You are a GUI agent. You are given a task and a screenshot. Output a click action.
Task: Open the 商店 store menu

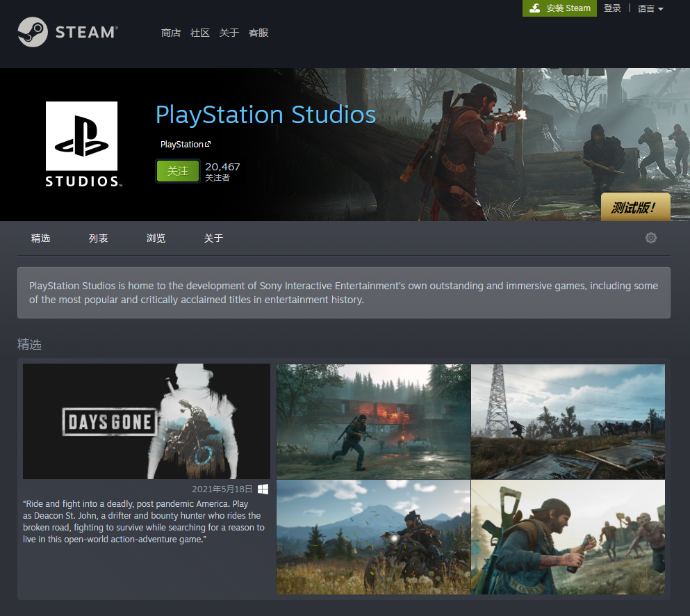click(171, 33)
